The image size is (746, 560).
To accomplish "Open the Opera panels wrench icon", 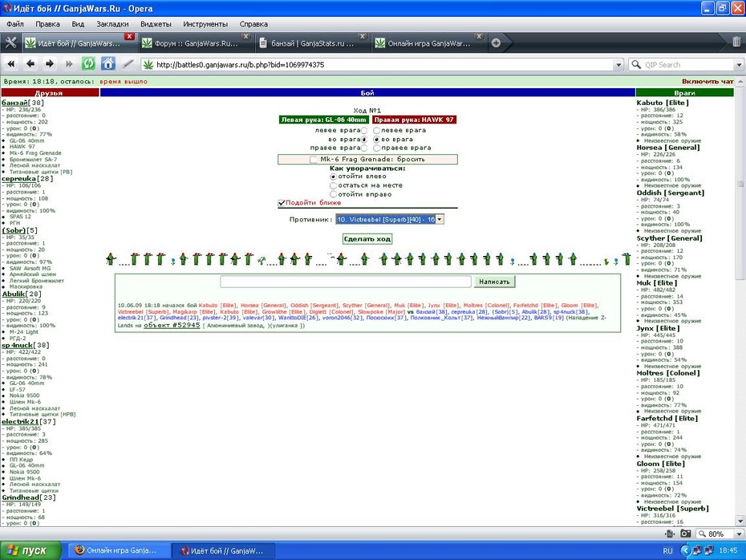I will point(10,43).
